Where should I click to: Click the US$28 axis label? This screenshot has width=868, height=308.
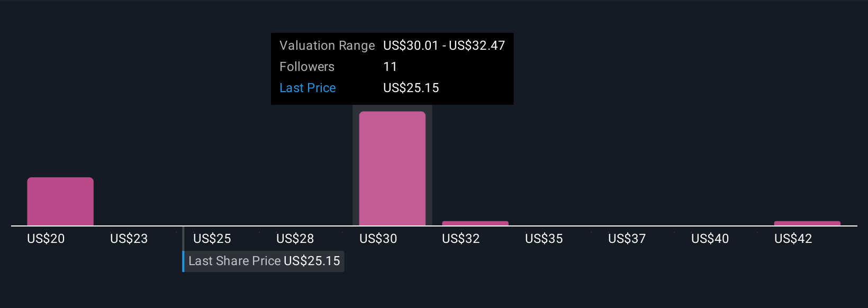pyautogui.click(x=295, y=239)
